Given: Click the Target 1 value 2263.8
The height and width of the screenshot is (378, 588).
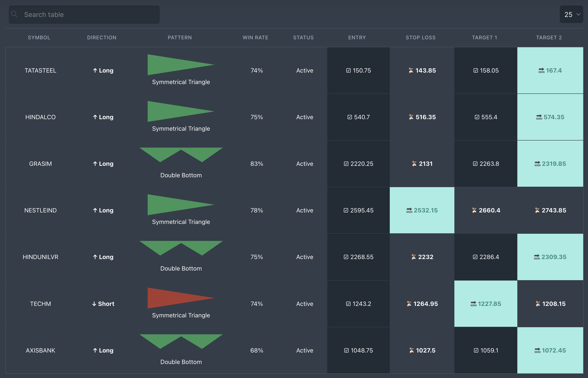Looking at the screenshot, I should pyautogui.click(x=489, y=164).
